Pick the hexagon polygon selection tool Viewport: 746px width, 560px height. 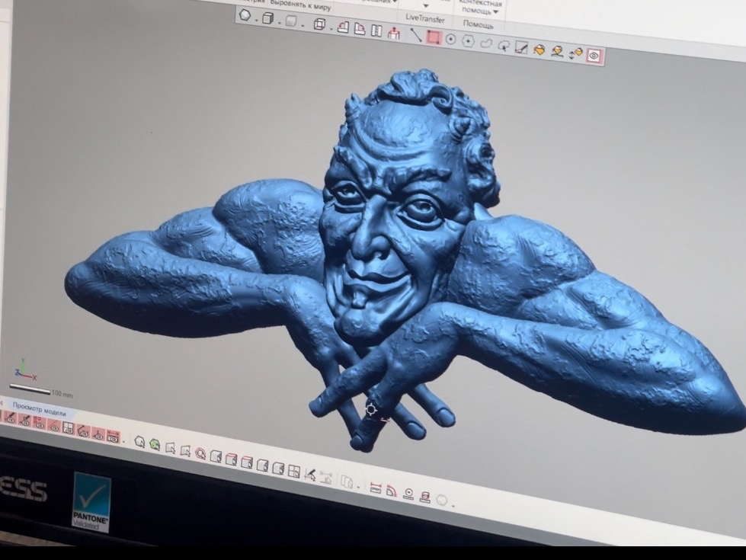468,41
